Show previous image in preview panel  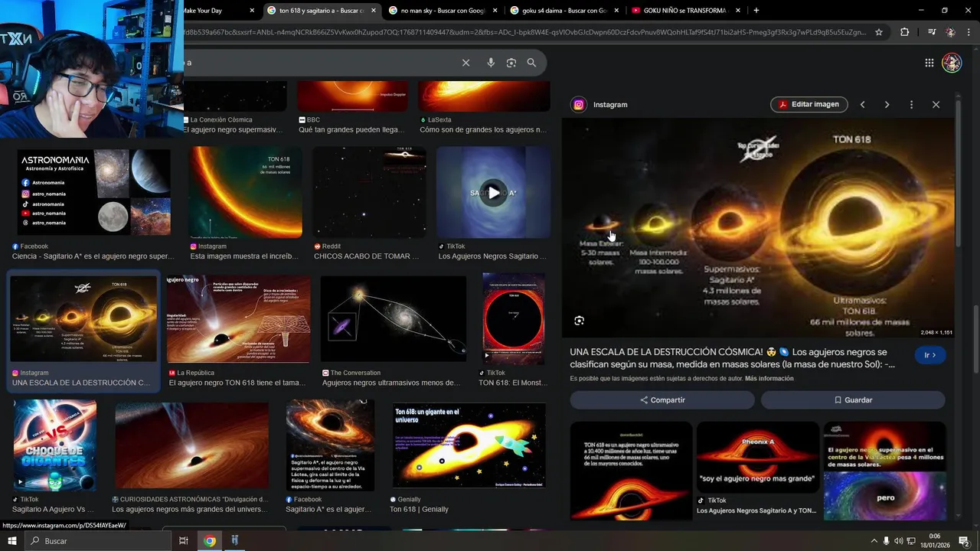[x=862, y=104]
